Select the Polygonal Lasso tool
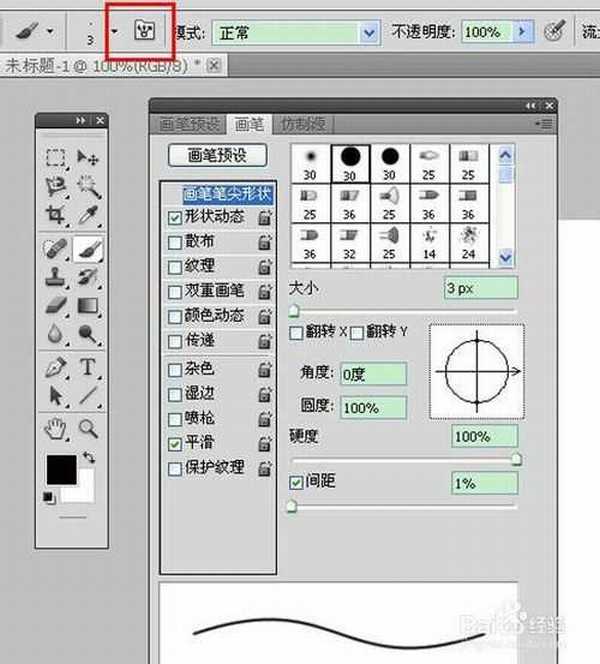The width and height of the screenshot is (600, 664). pyautogui.click(x=55, y=186)
